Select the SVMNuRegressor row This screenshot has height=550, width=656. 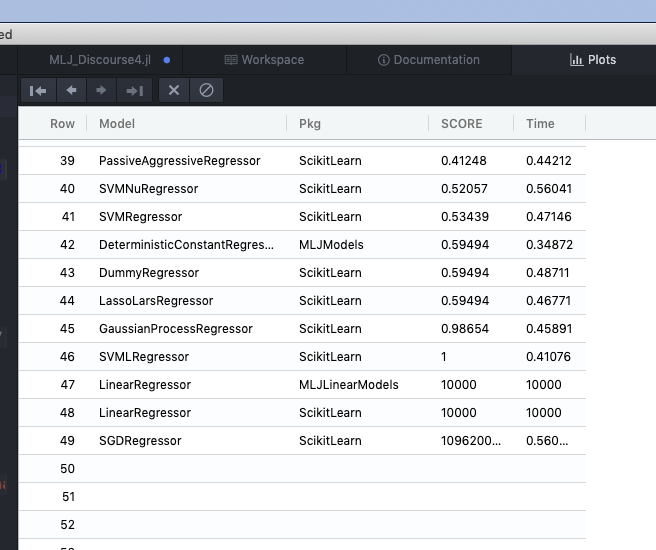pyautogui.click(x=302, y=189)
